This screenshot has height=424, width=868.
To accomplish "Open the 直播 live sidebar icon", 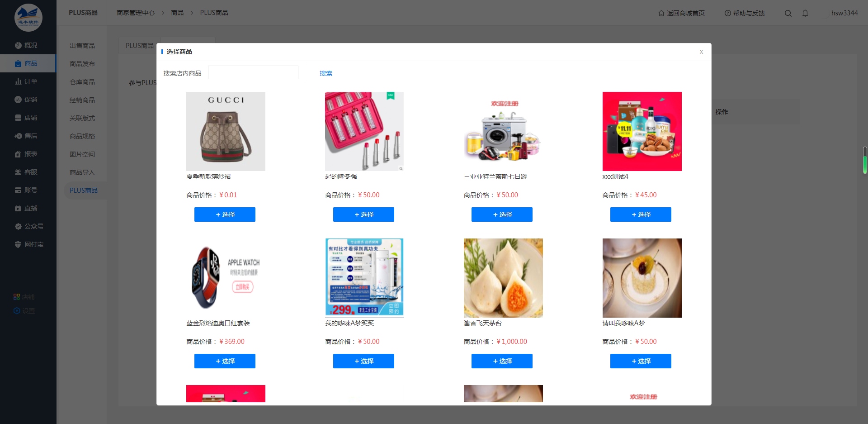I will click(x=18, y=208).
